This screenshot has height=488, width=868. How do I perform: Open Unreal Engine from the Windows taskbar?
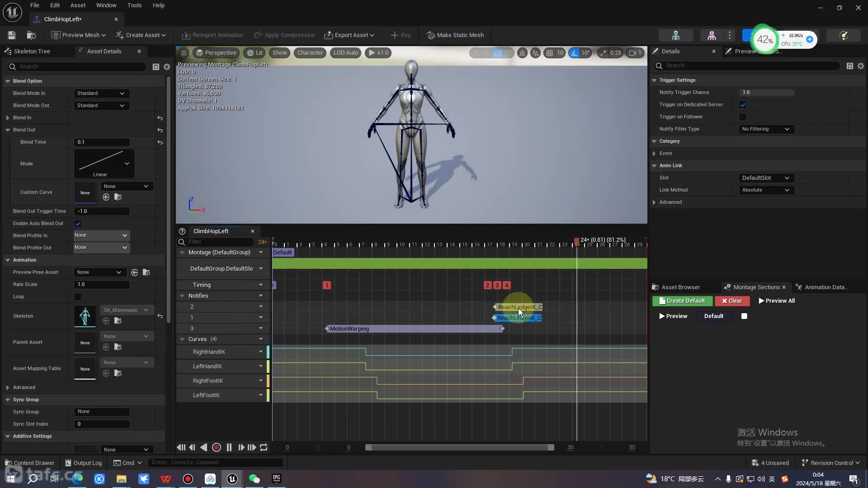pos(232,479)
